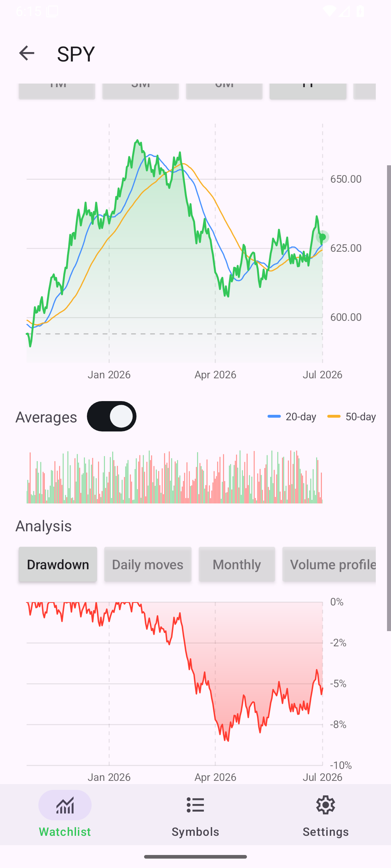Click the Averages label
The width and height of the screenshot is (391, 868).
[x=46, y=417]
